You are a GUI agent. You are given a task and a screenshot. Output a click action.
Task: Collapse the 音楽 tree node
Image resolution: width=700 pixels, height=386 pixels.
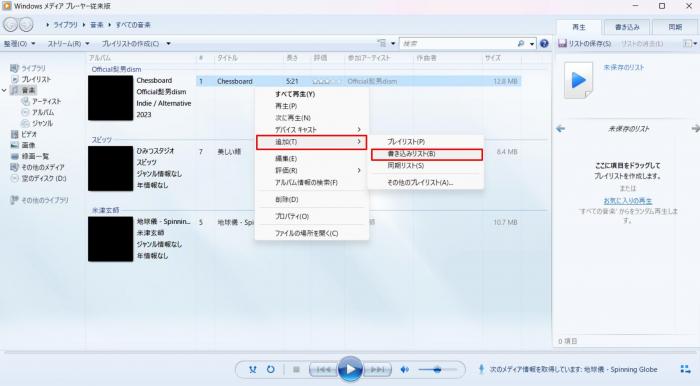click(4, 90)
